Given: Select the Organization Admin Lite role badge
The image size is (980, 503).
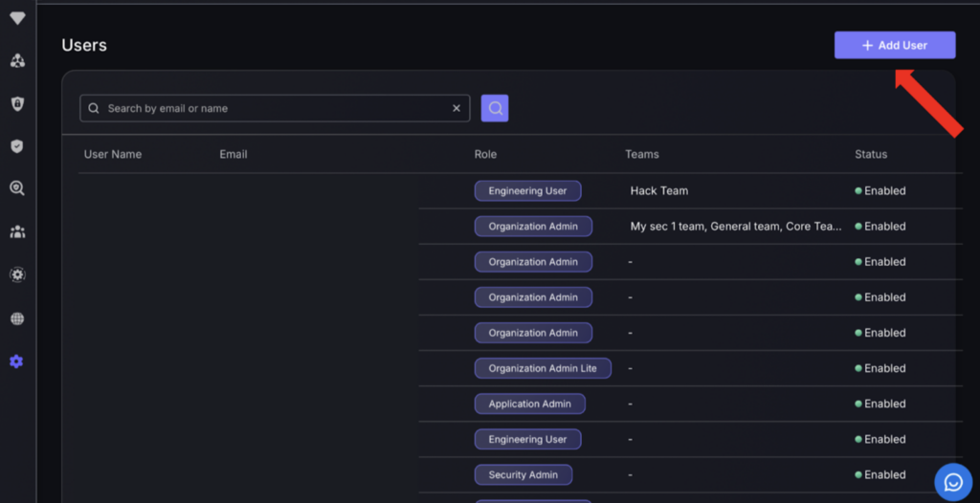Looking at the screenshot, I should pos(543,368).
